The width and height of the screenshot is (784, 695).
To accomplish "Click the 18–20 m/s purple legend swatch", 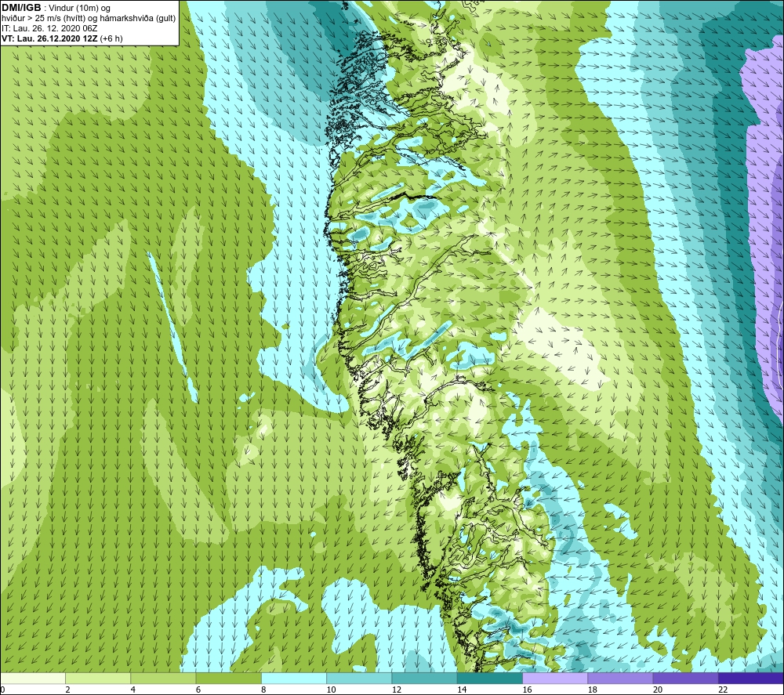I will point(620,679).
